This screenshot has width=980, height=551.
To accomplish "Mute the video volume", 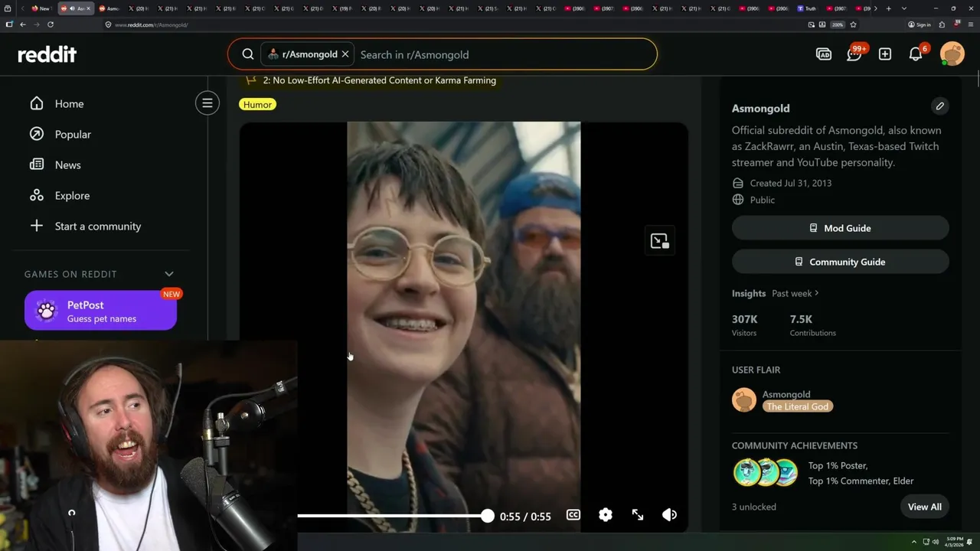I will pos(670,515).
